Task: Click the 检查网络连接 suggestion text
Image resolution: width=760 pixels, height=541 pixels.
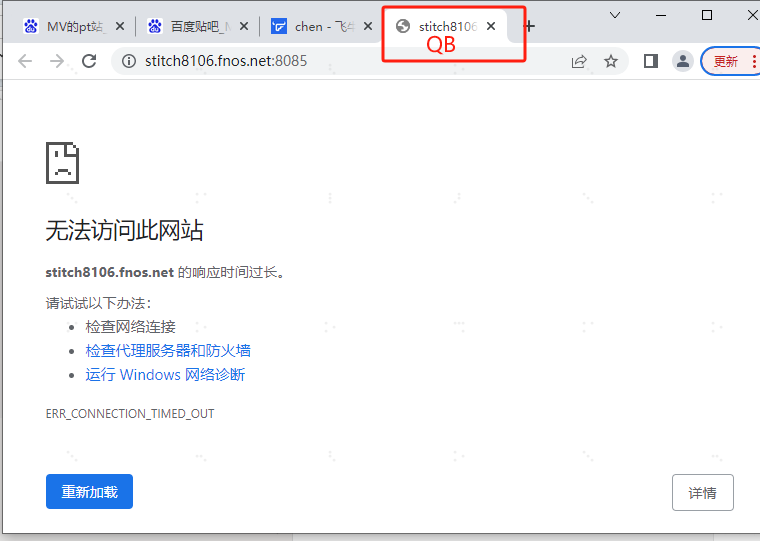Action: (130, 327)
